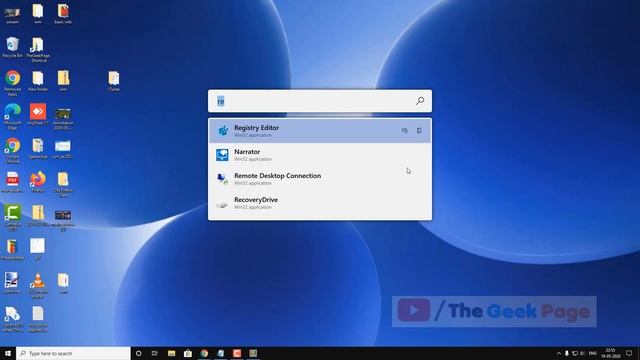Select the Recycle Bin desktop icon

(x=12, y=47)
